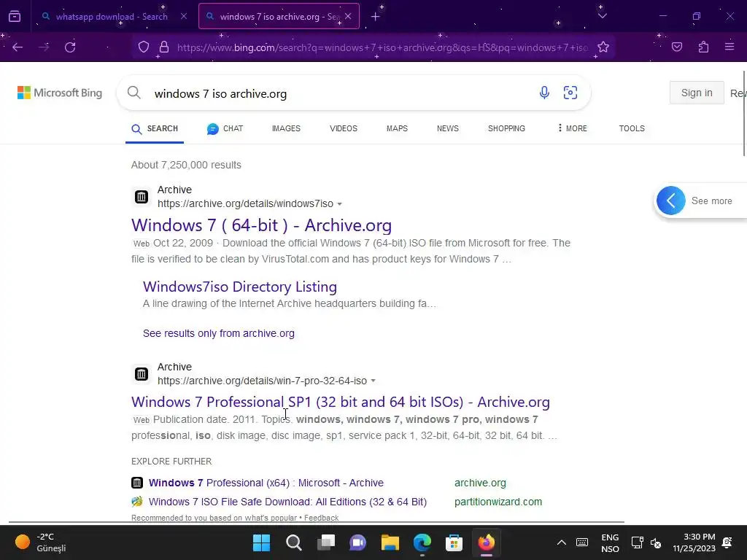Image resolution: width=747 pixels, height=560 pixels.
Task: Open the Save to Pocket icon
Action: tap(676, 47)
